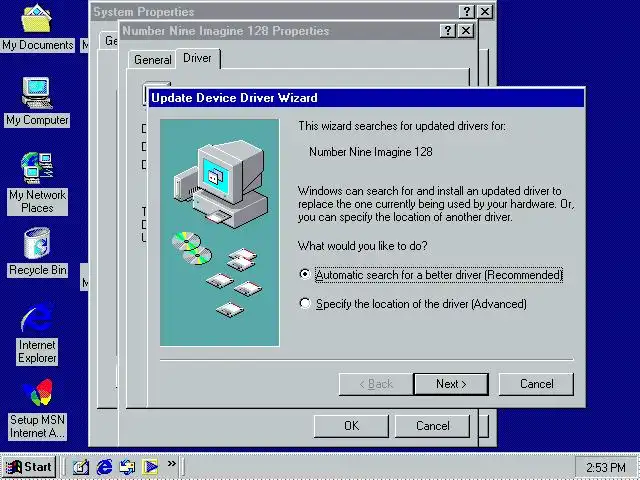Click OK in Number Nine Imagine 128 Properties
640x480 pixels.
351,426
